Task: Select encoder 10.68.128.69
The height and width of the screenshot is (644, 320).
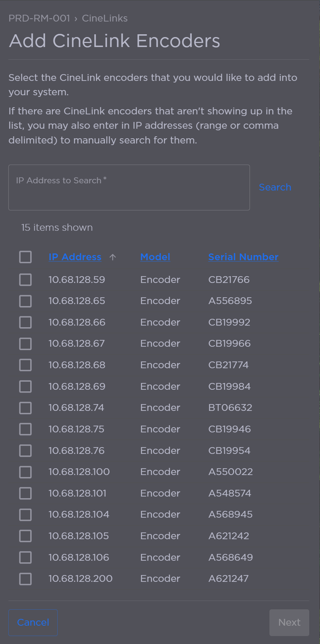Action: pyautogui.click(x=25, y=386)
